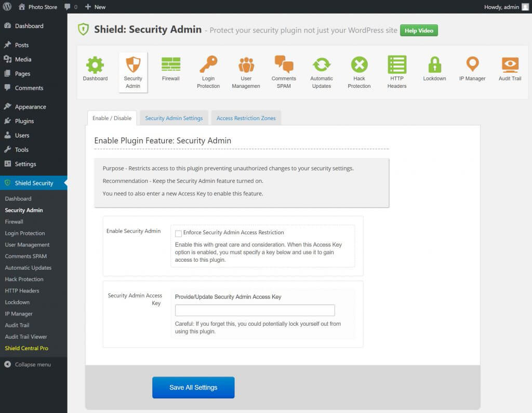The image size is (532, 413).
Task: Open Login Protection submenu link
Action: [x=25, y=233]
